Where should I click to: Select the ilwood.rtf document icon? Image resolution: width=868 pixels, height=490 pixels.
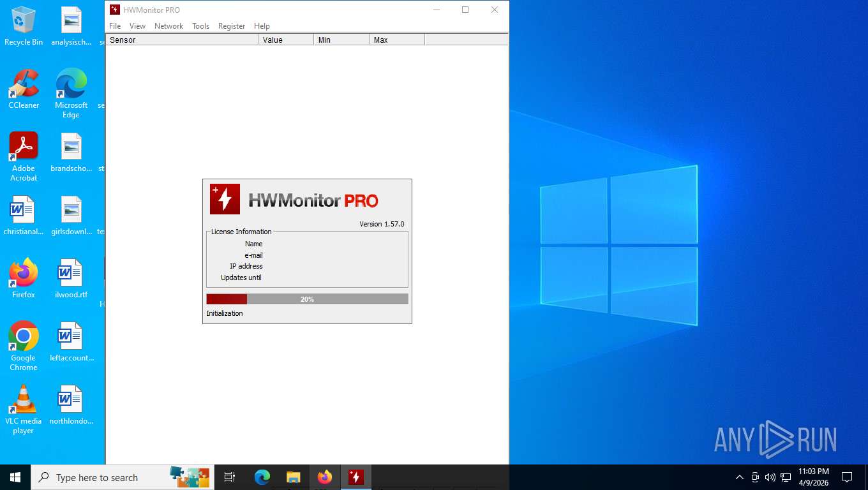[71, 279]
